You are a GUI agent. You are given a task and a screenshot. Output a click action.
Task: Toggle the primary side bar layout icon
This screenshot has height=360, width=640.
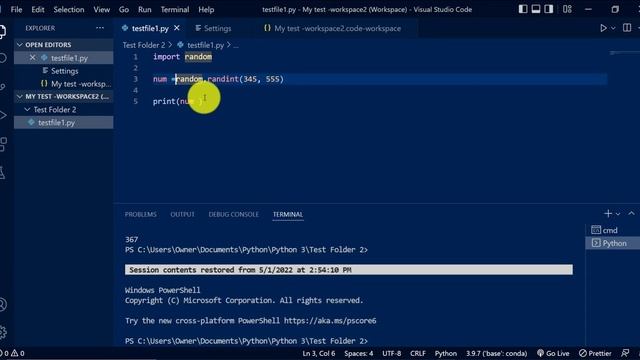(x=523, y=9)
